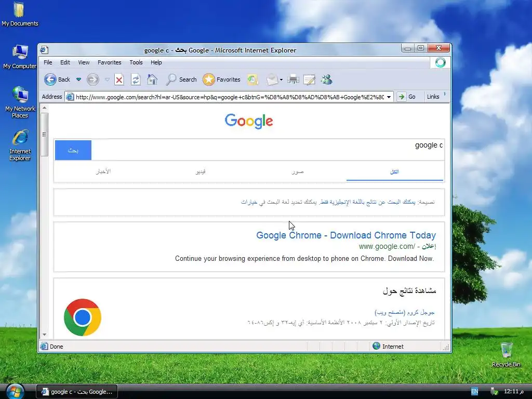Click the google c taskbar window button
The width and height of the screenshot is (532, 399).
click(x=77, y=392)
